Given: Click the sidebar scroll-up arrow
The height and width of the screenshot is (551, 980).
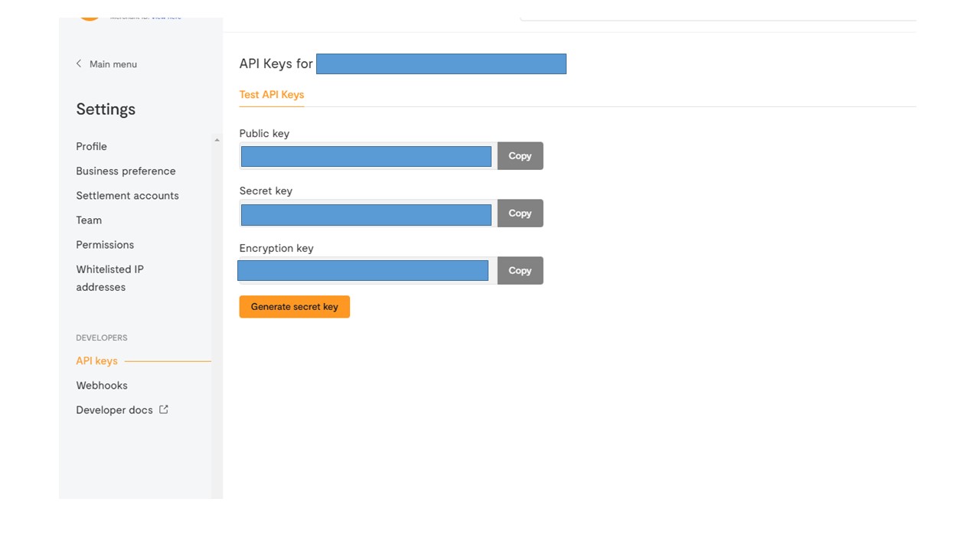Looking at the screenshot, I should [217, 140].
